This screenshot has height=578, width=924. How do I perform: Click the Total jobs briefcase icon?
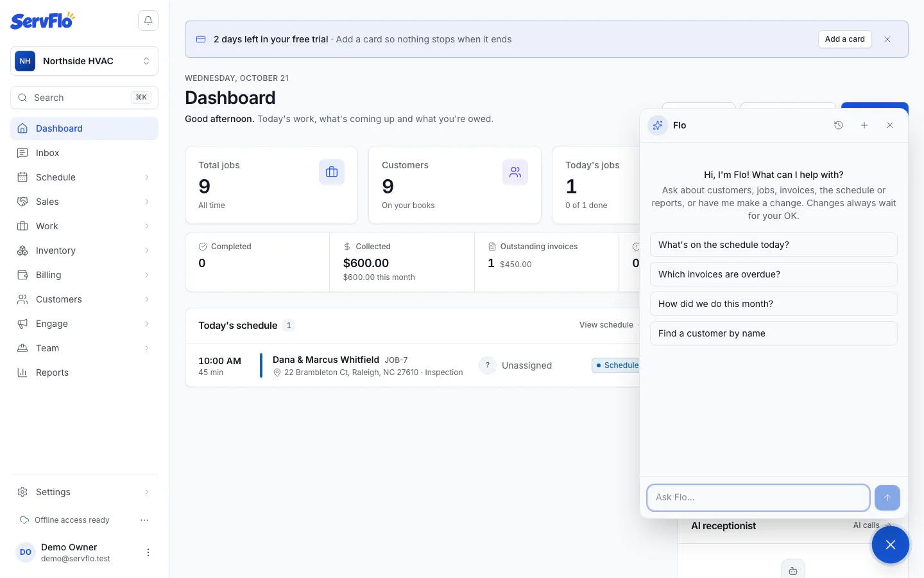332,172
